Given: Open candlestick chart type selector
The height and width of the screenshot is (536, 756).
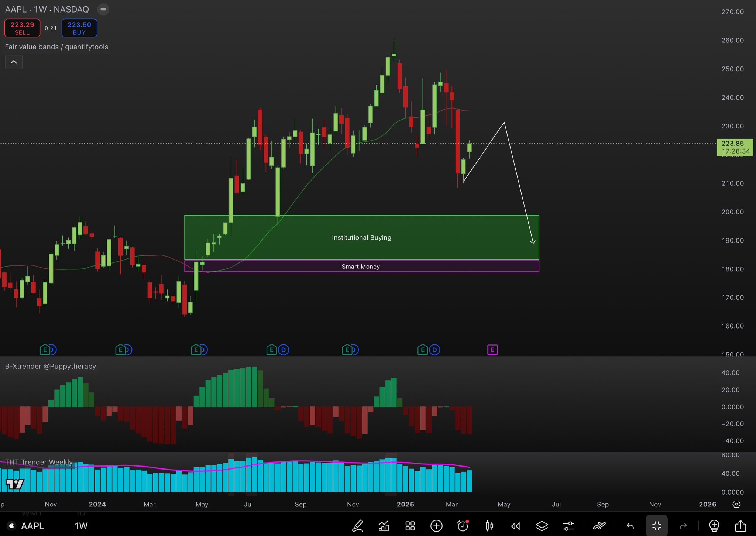Looking at the screenshot, I should pos(489,526).
